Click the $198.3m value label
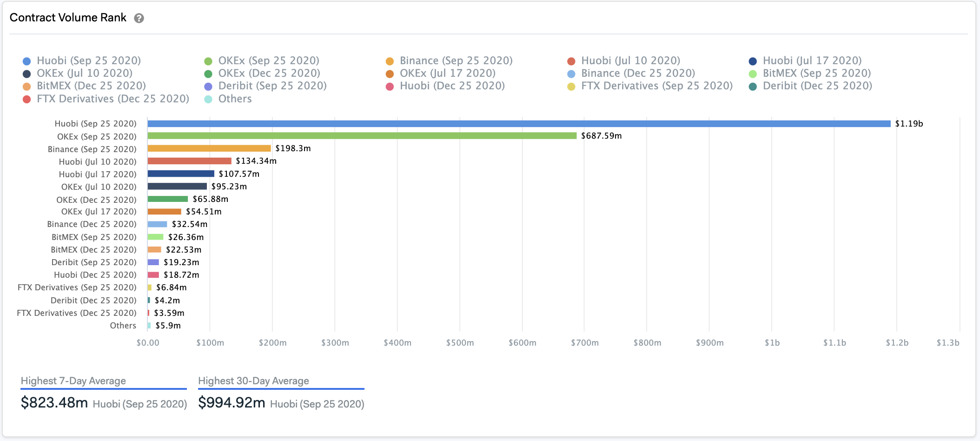The width and height of the screenshot is (980, 441). pos(293,148)
